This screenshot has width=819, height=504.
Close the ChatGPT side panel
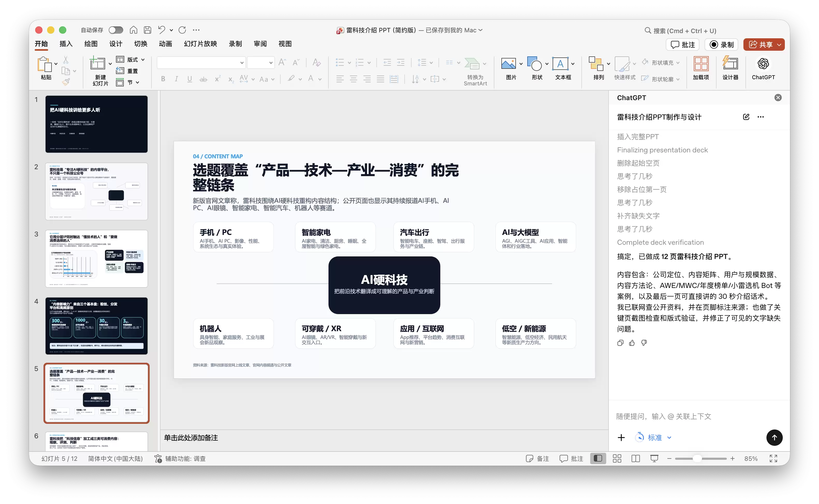pyautogui.click(x=778, y=98)
